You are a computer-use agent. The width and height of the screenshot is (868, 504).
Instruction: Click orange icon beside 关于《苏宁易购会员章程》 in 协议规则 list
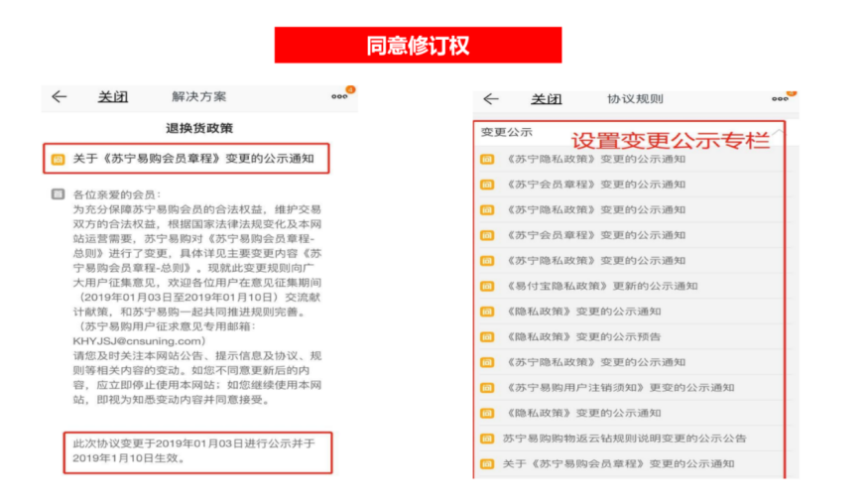(x=487, y=464)
